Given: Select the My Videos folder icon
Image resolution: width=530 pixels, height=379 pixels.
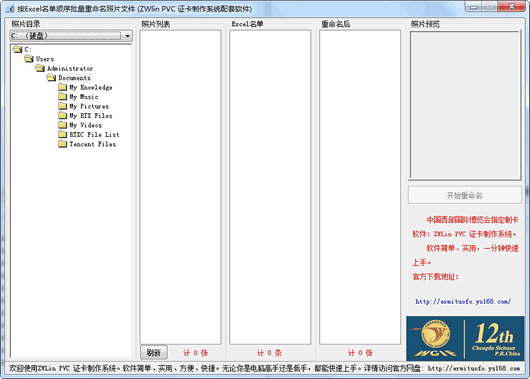Looking at the screenshot, I should tap(63, 125).
